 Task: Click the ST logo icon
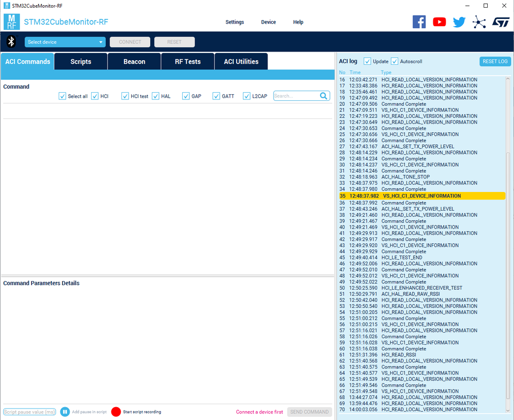click(501, 22)
